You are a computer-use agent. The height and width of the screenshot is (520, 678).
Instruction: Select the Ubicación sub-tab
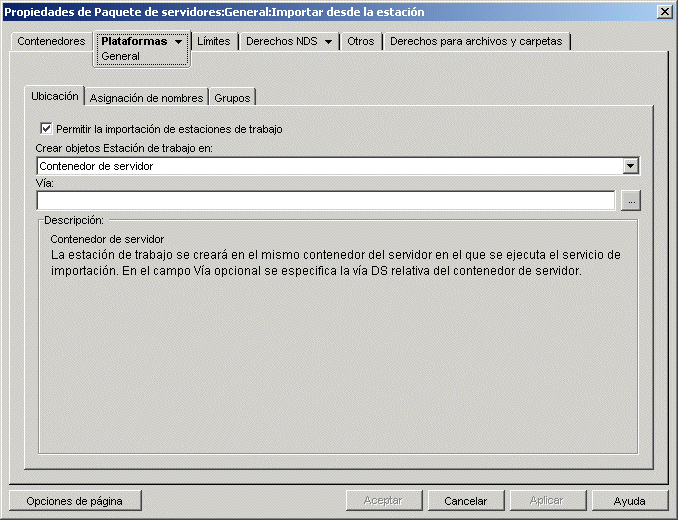(x=54, y=96)
